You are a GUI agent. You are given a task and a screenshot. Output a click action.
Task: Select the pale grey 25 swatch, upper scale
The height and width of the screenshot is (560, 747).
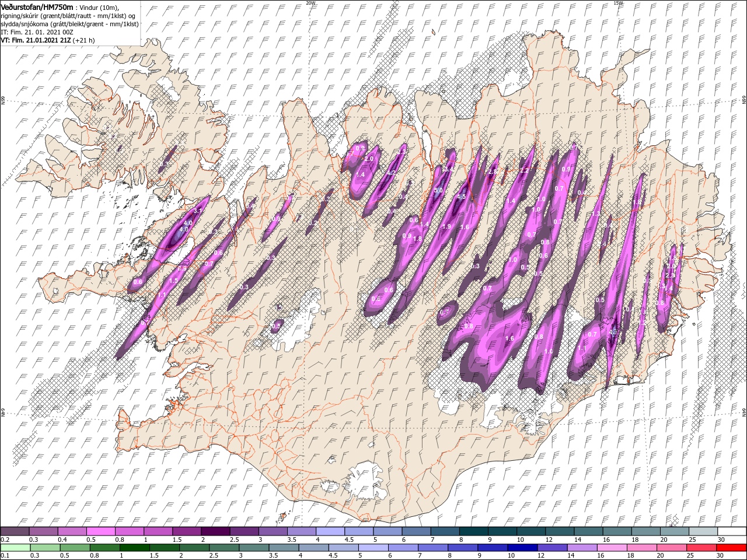coord(704,531)
